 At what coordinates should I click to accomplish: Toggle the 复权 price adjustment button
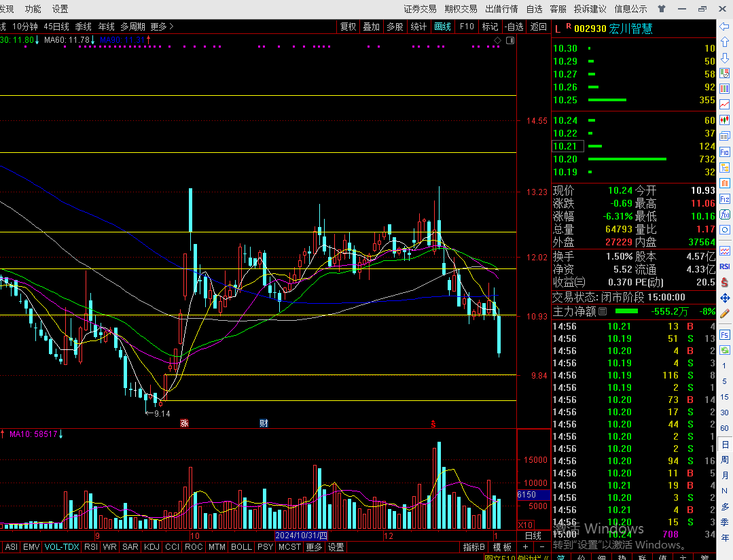(348, 27)
